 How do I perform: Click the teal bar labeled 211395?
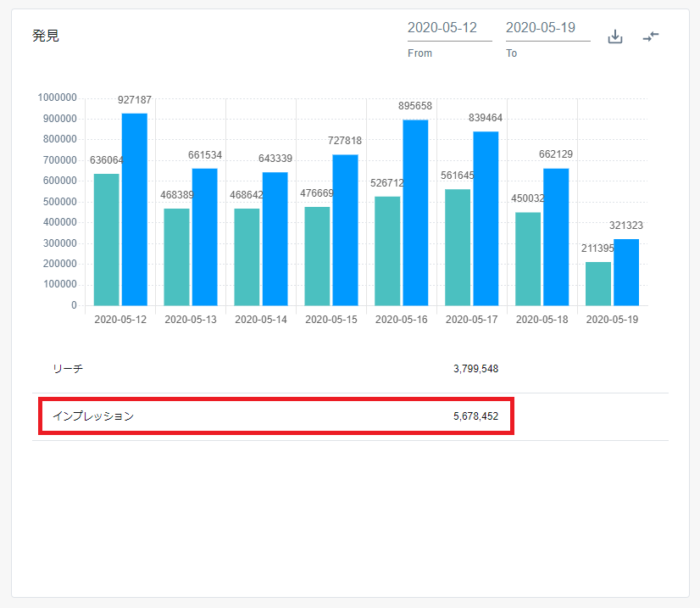coord(598,283)
